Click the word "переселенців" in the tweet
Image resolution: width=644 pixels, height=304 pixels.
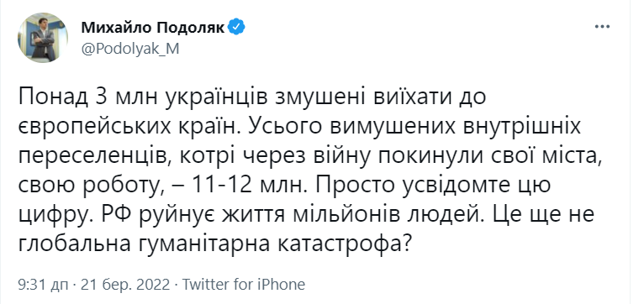[x=81, y=158]
